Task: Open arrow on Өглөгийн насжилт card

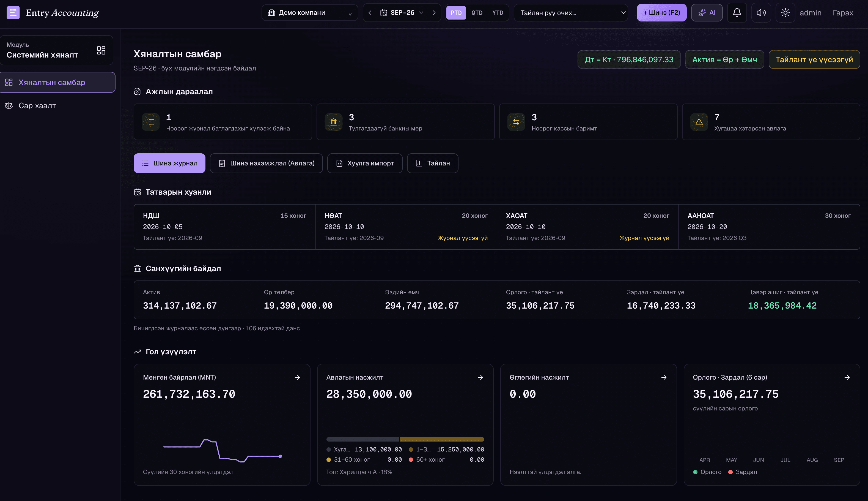Action: pos(664,377)
